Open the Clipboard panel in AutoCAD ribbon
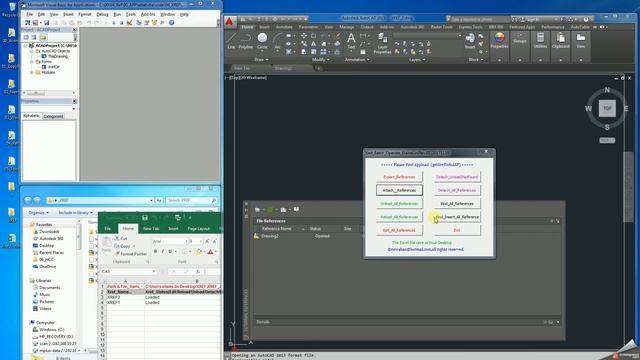Screen dimensions: 640x360 click(560, 41)
